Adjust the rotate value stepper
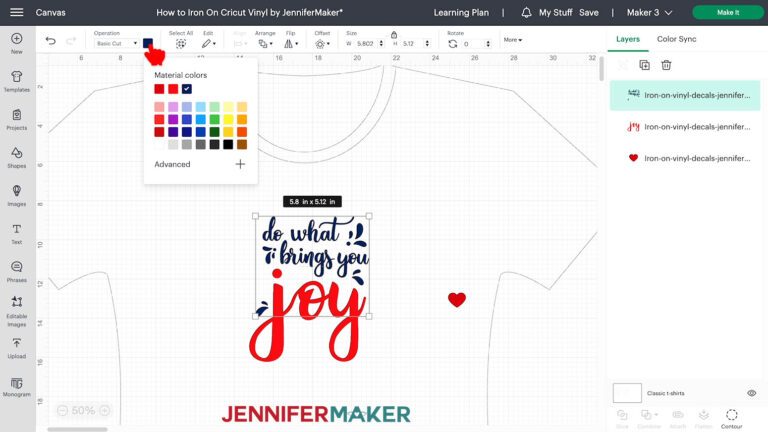The height and width of the screenshot is (432, 768). pos(488,44)
